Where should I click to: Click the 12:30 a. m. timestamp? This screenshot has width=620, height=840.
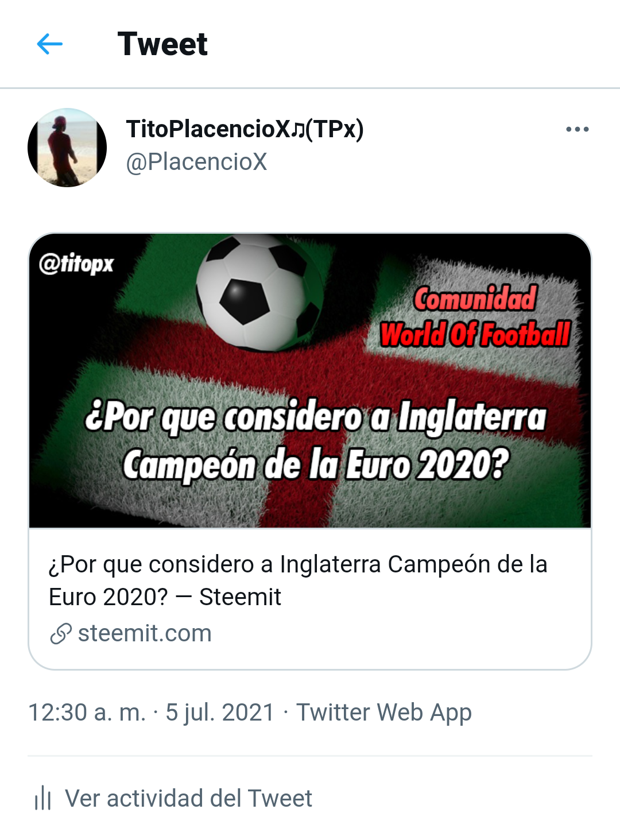pyautogui.click(x=87, y=713)
